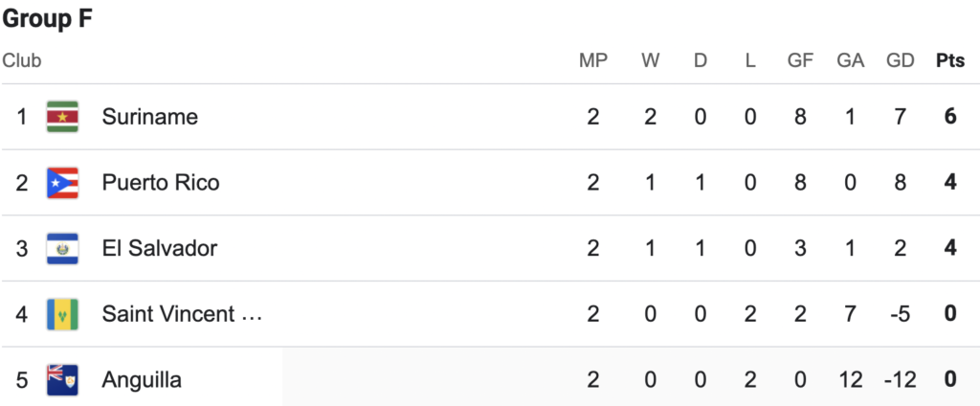Click the Anguilla flag icon
Viewport: 980px width, 406px height.
tap(62, 380)
